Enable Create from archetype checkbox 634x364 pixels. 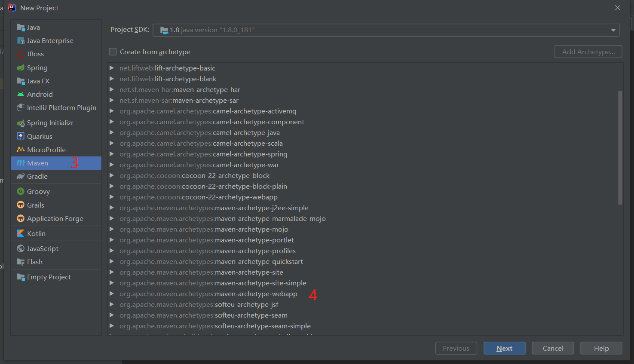(x=113, y=52)
